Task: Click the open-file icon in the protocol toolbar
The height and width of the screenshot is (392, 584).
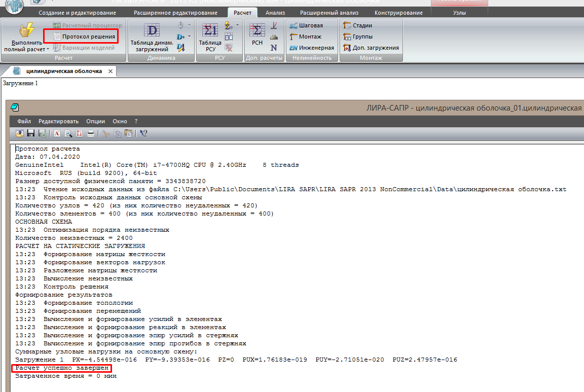Action: (x=19, y=133)
